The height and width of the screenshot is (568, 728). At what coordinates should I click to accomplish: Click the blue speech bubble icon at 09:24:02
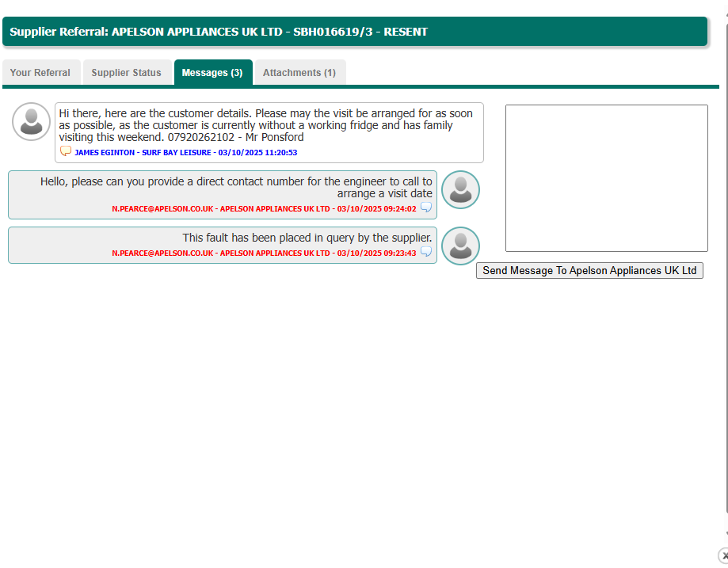[x=425, y=207]
